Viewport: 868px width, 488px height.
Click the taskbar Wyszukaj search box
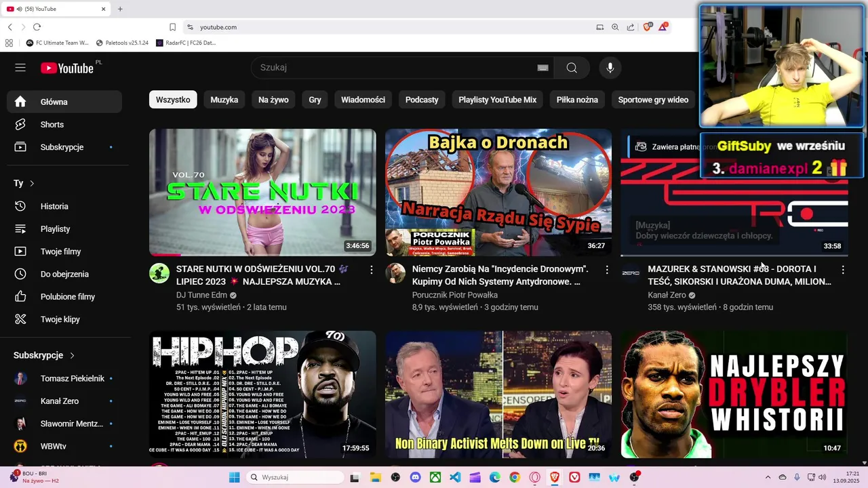[295, 477]
